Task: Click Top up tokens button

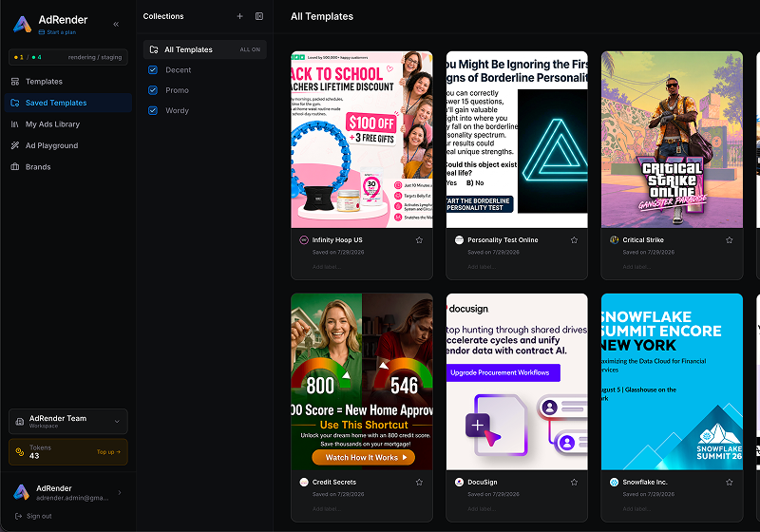Action: [108, 452]
